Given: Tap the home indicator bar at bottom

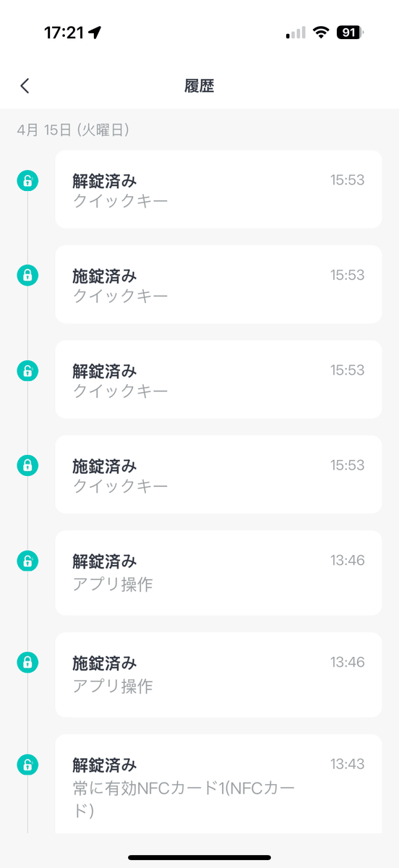Looking at the screenshot, I should [x=199, y=857].
